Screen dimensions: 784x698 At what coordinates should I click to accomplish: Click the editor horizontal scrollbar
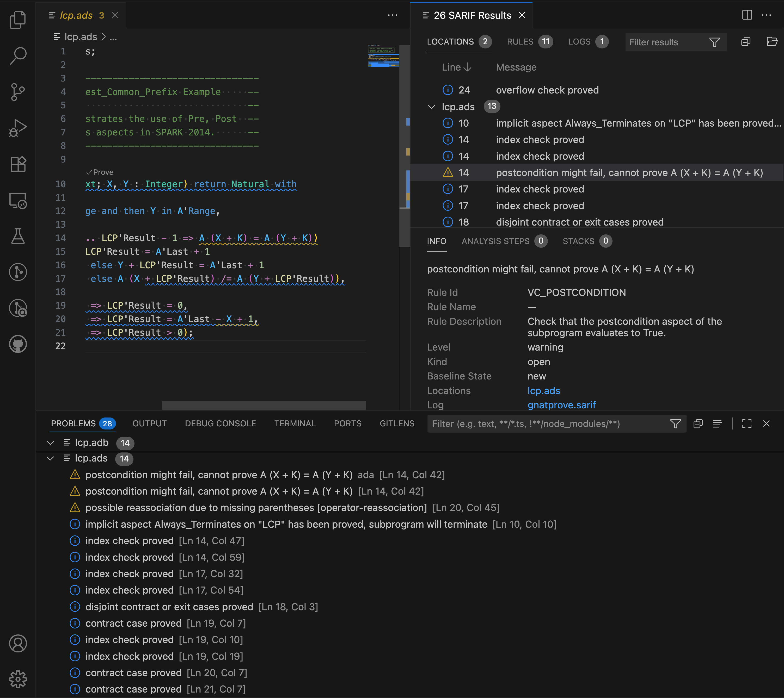tap(264, 405)
